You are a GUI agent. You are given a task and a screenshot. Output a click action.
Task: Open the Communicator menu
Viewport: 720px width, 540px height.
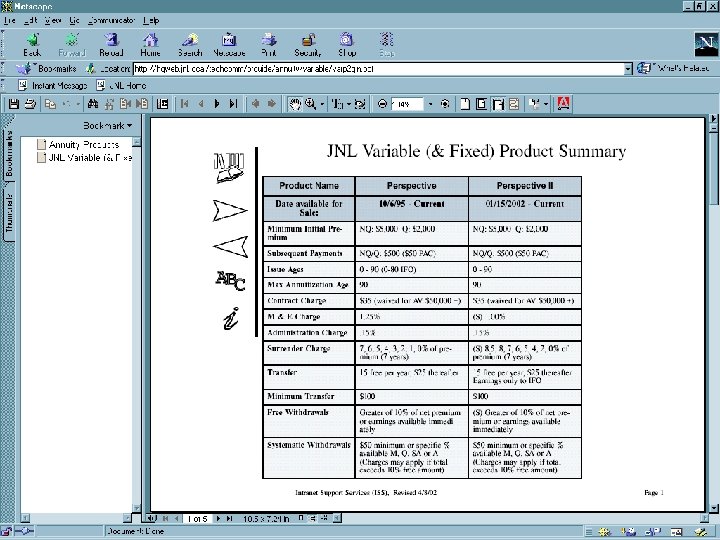pos(111,20)
